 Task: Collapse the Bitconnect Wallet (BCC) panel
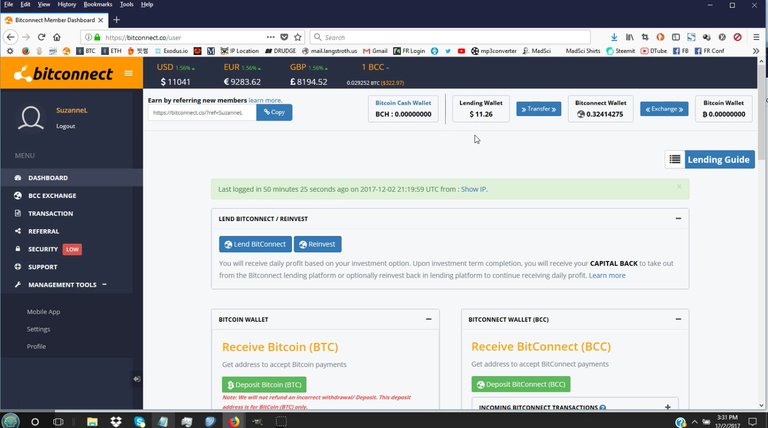[x=678, y=319]
